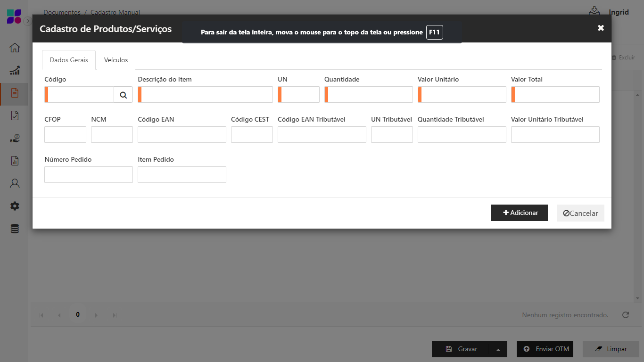Open the Gravar dropdown arrow

tap(498, 349)
